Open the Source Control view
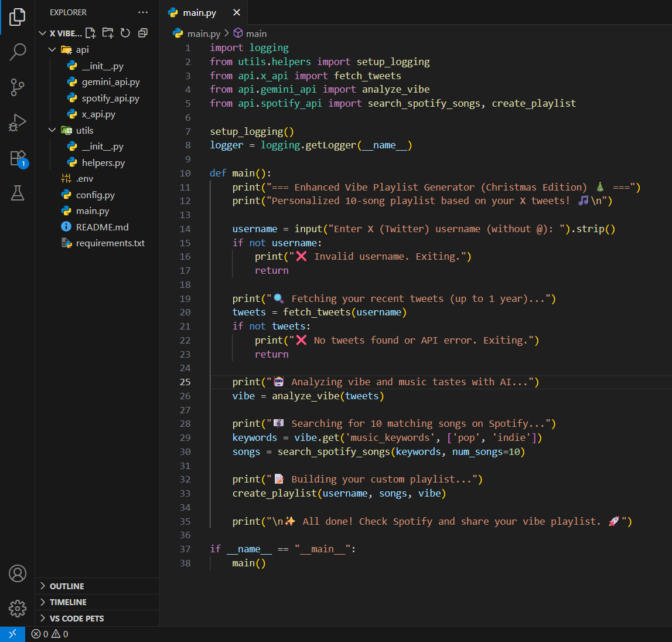This screenshot has width=672, height=642. tap(18, 87)
